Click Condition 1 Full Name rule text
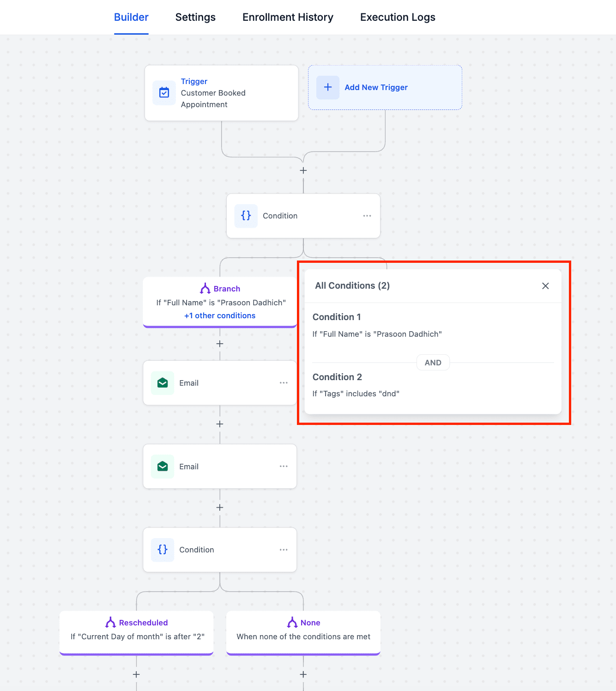Viewport: 616px width, 691px height. click(x=377, y=334)
